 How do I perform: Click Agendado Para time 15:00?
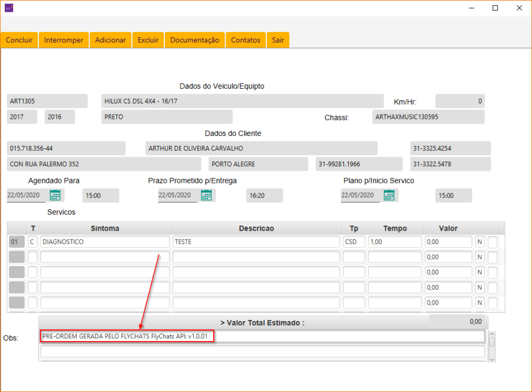click(100, 196)
